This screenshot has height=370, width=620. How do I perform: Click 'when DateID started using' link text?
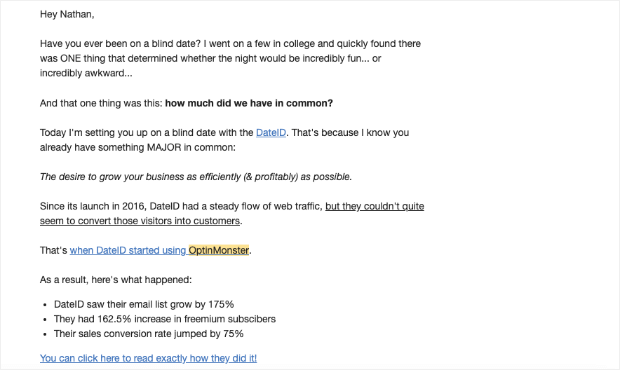pos(128,251)
